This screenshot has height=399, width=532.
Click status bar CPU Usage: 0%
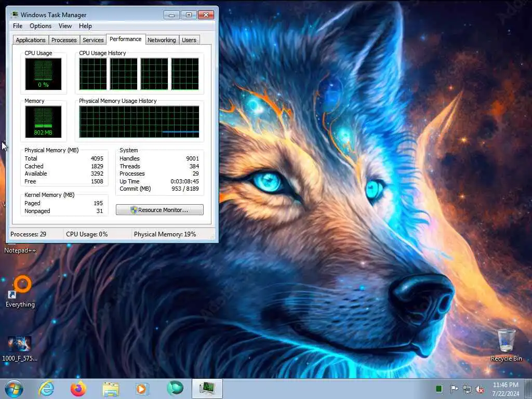coord(87,234)
